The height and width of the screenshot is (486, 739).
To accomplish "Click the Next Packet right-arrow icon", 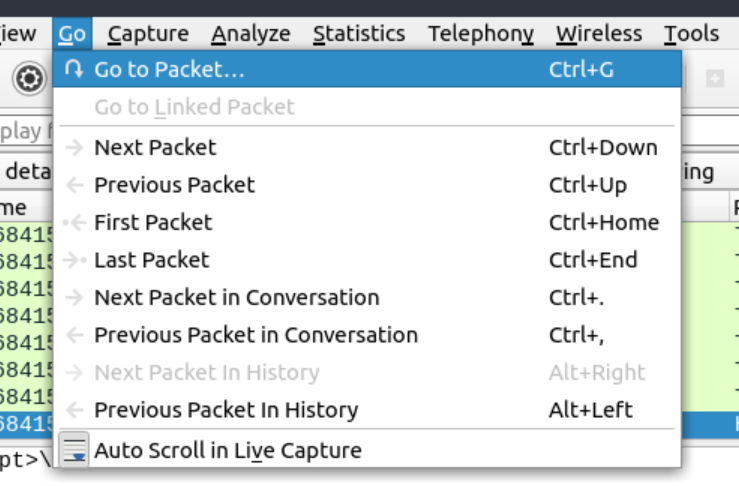I will (74, 148).
